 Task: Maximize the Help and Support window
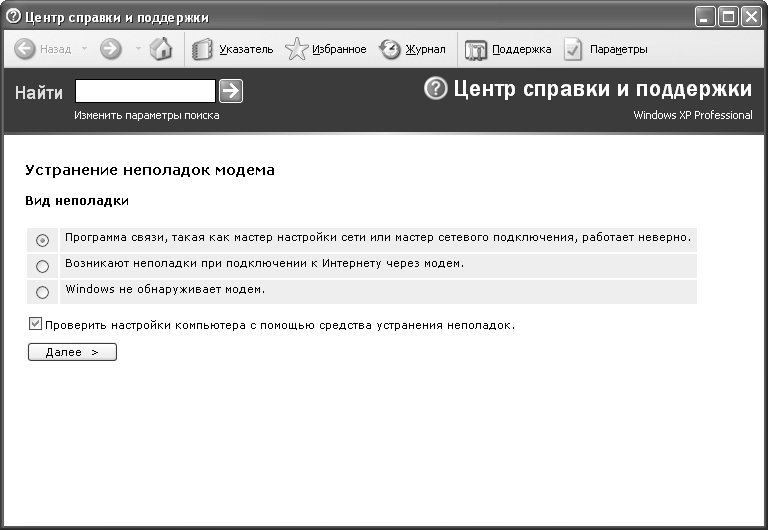[x=728, y=17]
